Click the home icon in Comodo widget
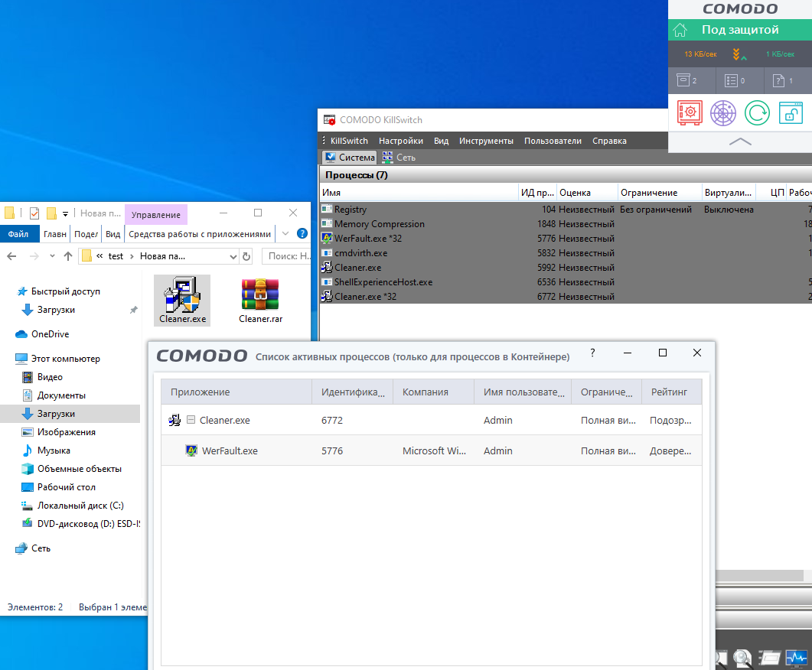This screenshot has width=812, height=670. (680, 30)
